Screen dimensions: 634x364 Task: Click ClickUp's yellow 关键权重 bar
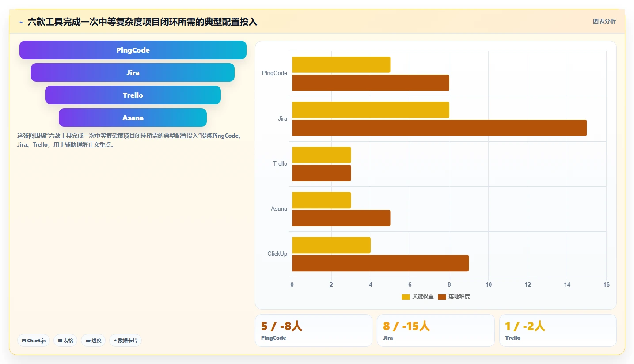(x=331, y=245)
